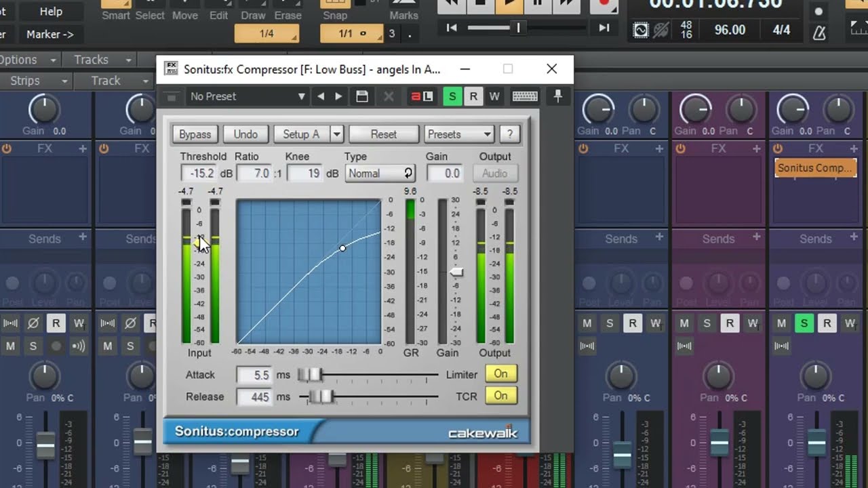Open the virtual keyboard icon in the plugin header
This screenshot has height=488, width=868.
coord(525,96)
